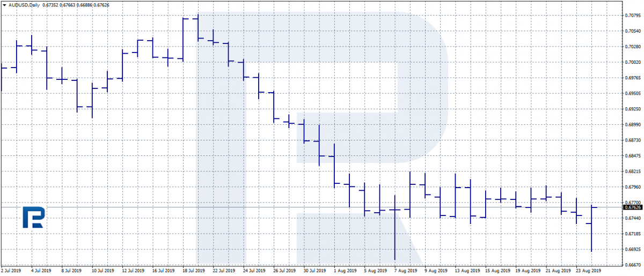
Task: Click the 0.69765 price axis label
Action: coord(632,77)
